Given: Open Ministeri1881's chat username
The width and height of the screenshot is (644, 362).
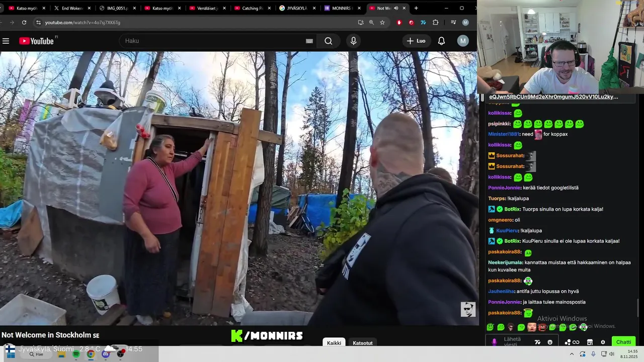Looking at the screenshot, I should pyautogui.click(x=504, y=134).
